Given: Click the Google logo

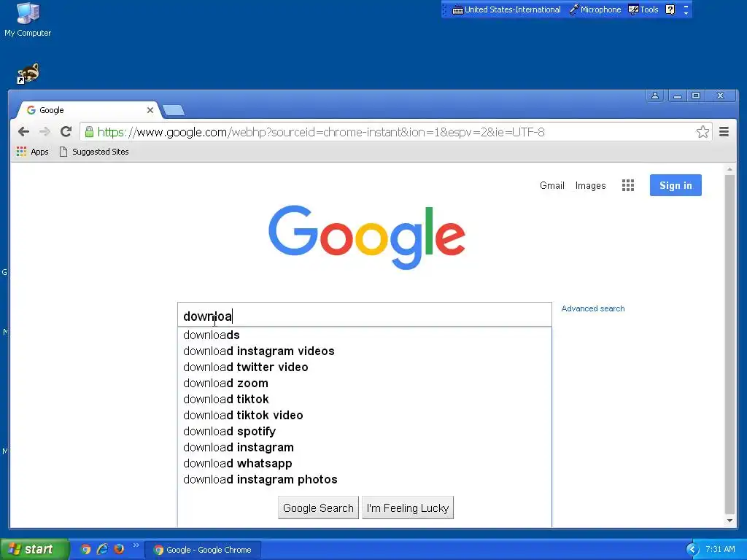Looking at the screenshot, I should [x=367, y=237].
